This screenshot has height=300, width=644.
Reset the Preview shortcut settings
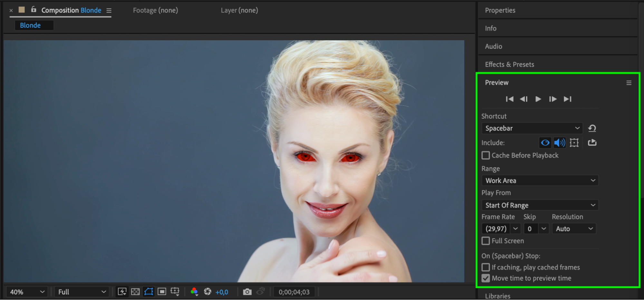592,128
